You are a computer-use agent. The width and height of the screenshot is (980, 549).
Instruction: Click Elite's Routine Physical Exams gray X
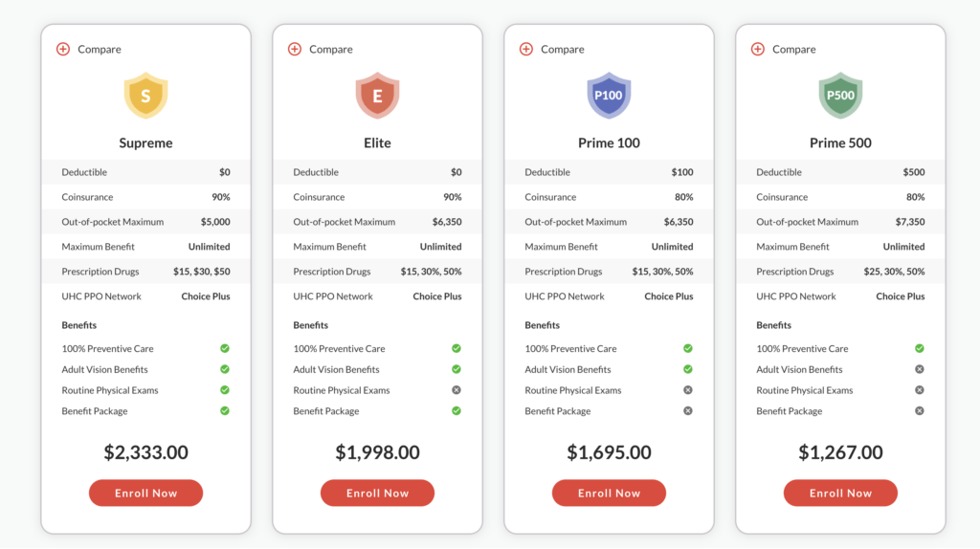457,390
